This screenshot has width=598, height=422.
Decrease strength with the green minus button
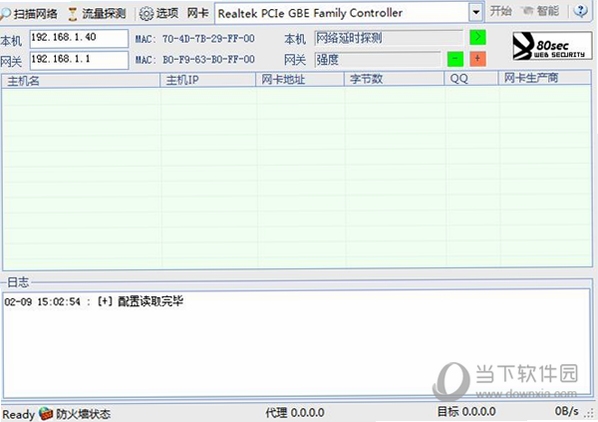(x=455, y=59)
